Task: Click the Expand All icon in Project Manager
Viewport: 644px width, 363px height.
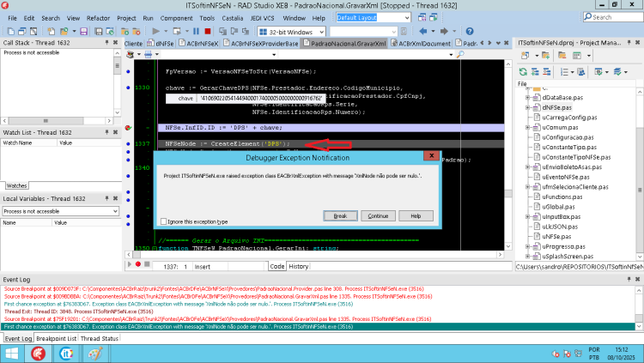Action: [535, 72]
